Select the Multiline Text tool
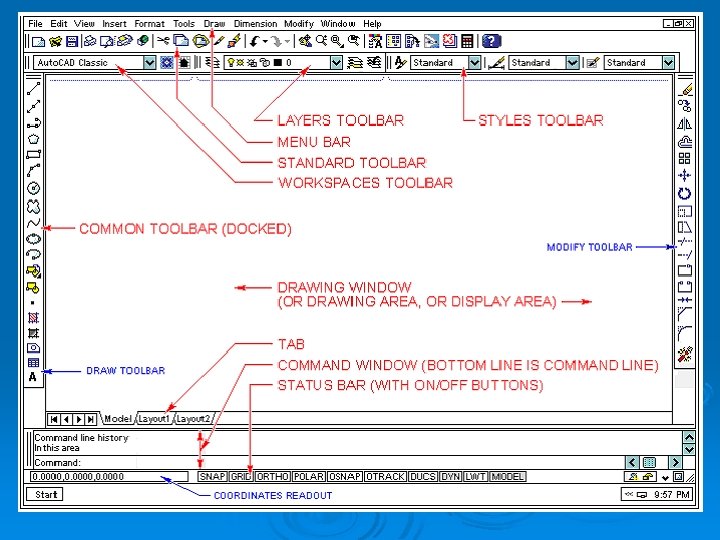Viewport: 720px width, 540px height. tap(33, 377)
